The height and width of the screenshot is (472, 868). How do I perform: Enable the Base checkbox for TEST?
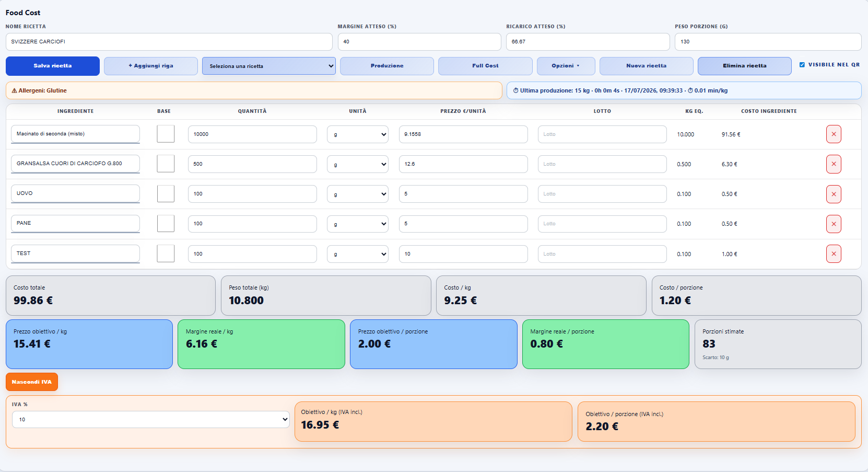pos(166,254)
